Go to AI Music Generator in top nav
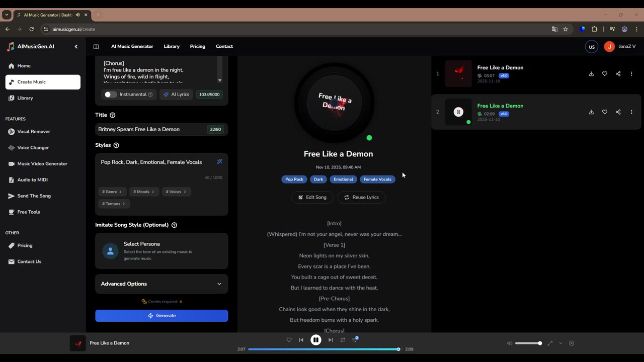The width and height of the screenshot is (644, 362). (132, 46)
